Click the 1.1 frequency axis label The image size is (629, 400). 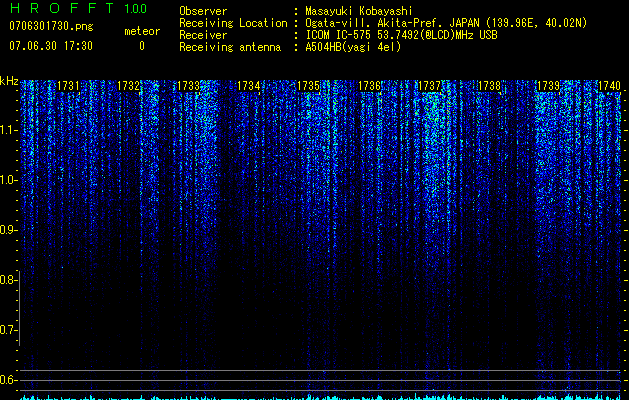7,130
